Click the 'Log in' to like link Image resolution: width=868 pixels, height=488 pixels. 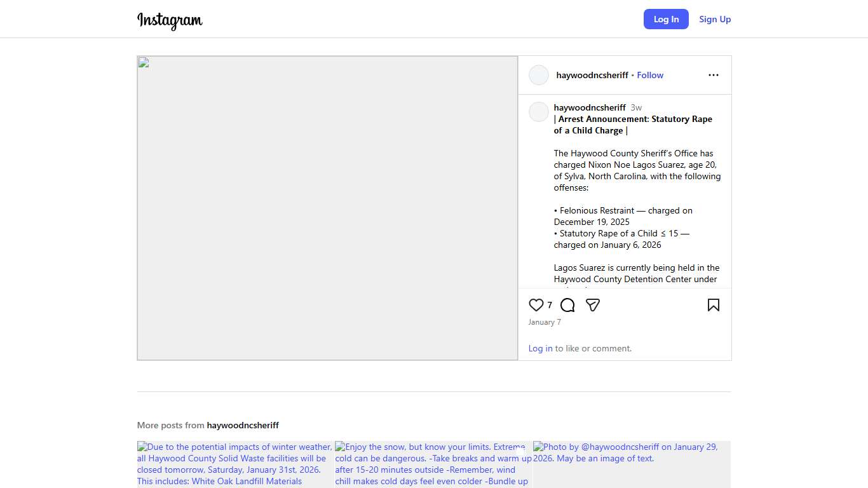coord(540,348)
